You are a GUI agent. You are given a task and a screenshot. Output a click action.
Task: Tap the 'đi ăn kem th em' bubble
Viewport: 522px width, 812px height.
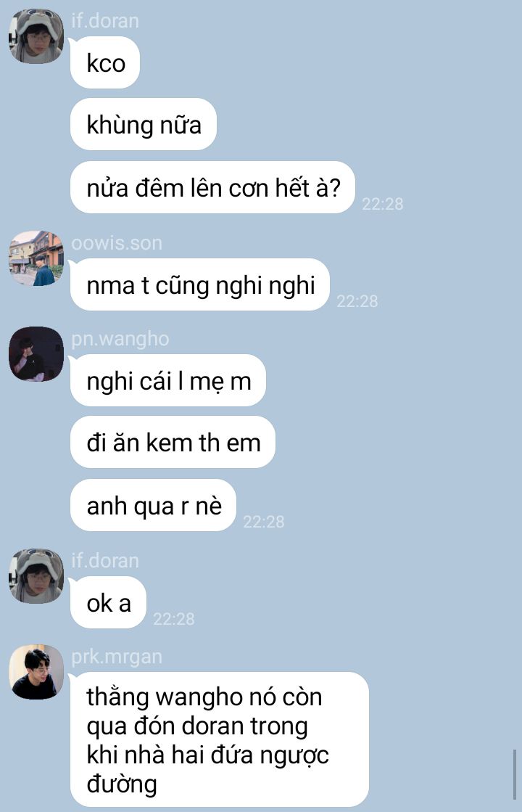[x=173, y=442]
